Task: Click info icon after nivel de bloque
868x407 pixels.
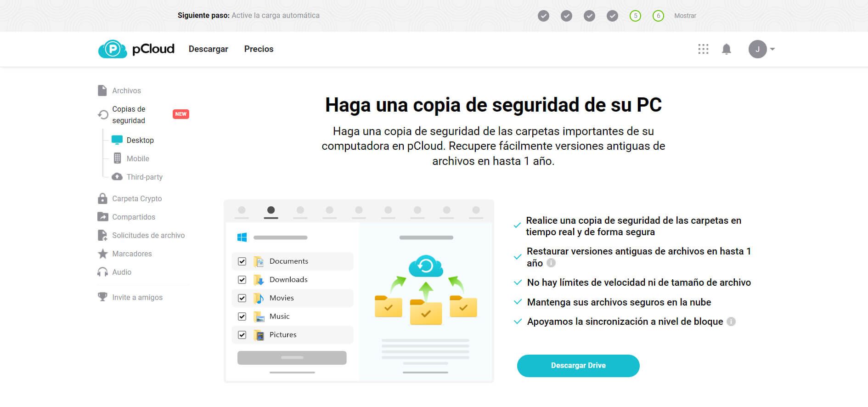Action: [731, 322]
